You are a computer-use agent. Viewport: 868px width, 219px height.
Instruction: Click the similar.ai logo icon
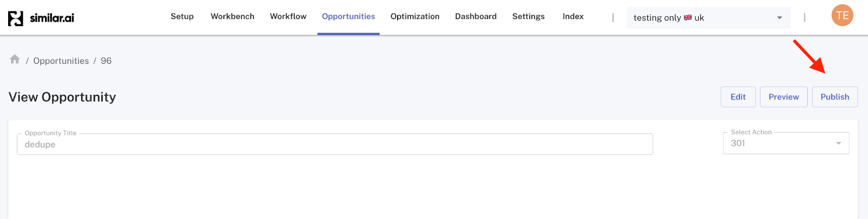pos(16,18)
